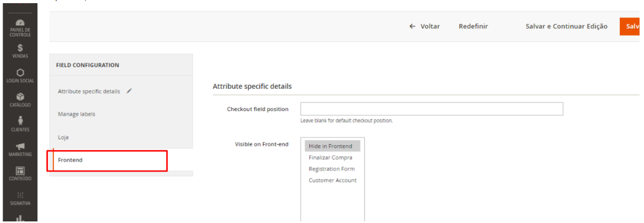644x223 pixels.
Task: Open the Manage labels tab
Action: tap(76, 114)
